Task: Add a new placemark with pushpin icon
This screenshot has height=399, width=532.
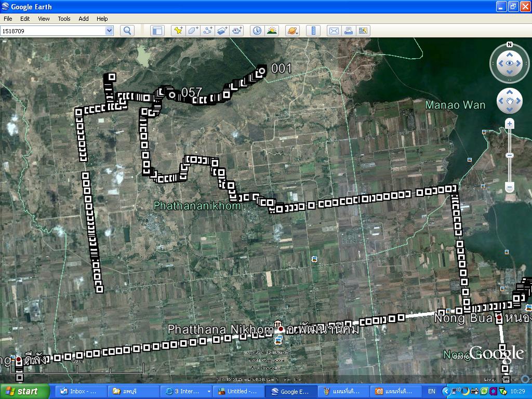Action: point(178,31)
